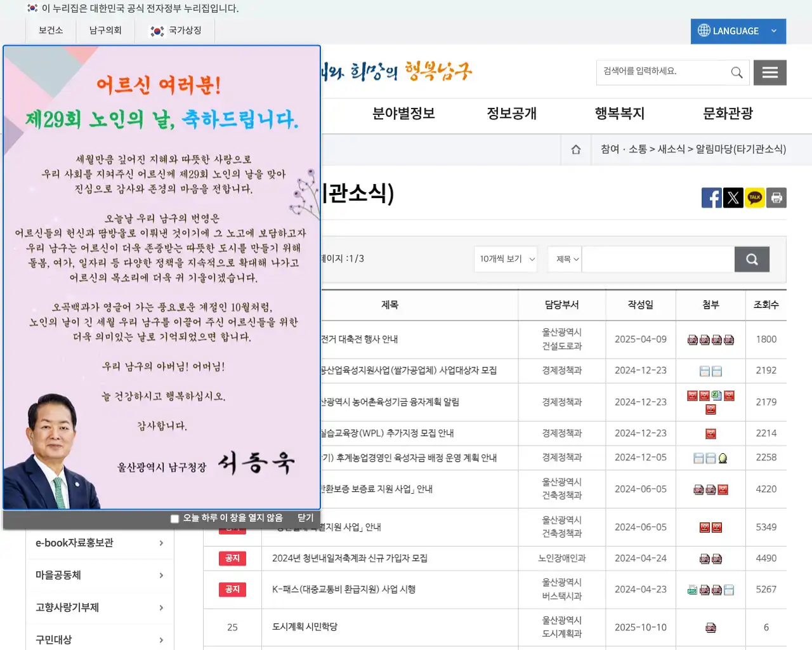Open the hamburger full menu
This screenshot has width=812, height=650.
(770, 72)
